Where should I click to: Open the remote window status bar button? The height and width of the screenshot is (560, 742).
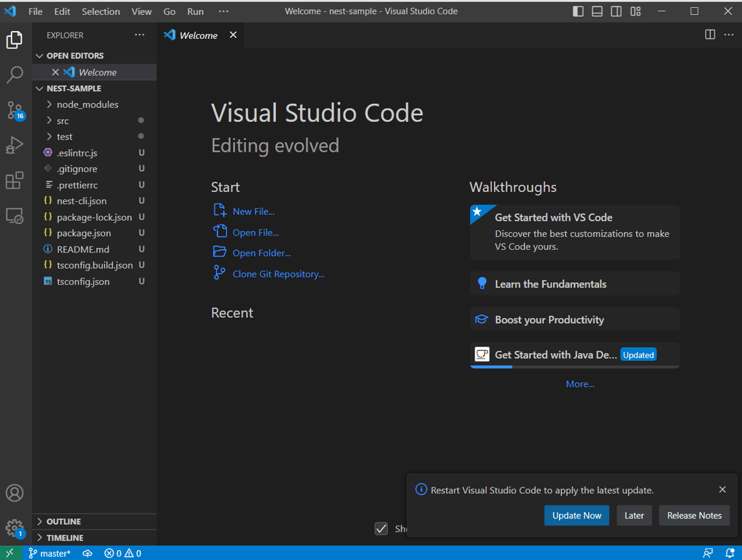pos(10,553)
